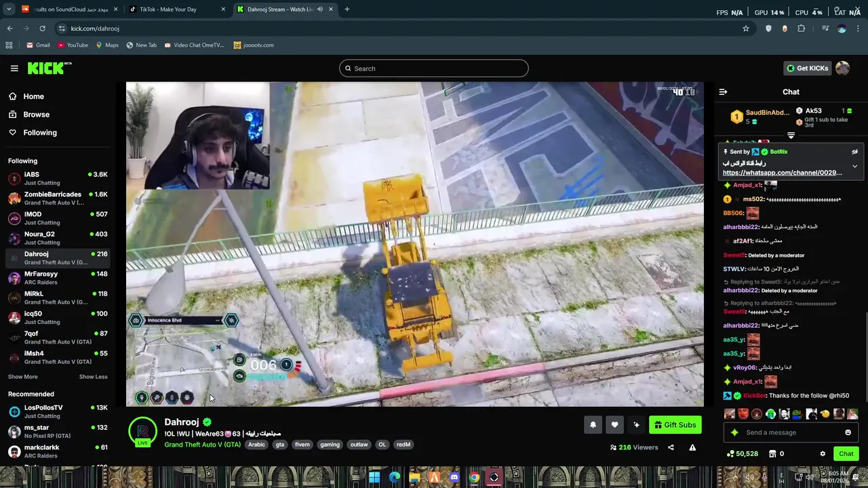The width and height of the screenshot is (868, 488).
Task: Click the Kick search field
Action: click(434, 68)
